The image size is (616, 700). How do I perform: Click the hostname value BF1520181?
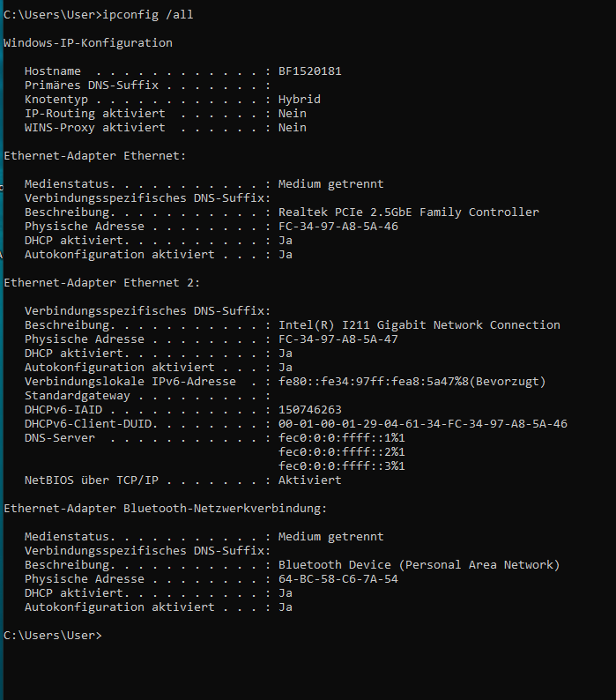[x=310, y=71]
